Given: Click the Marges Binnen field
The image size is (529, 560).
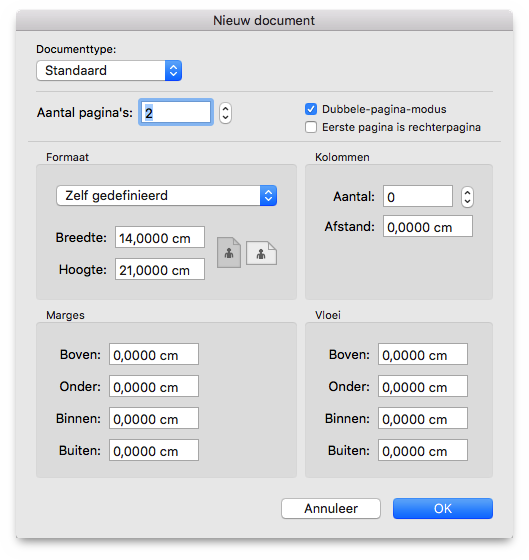Looking at the screenshot, I should 154,418.
